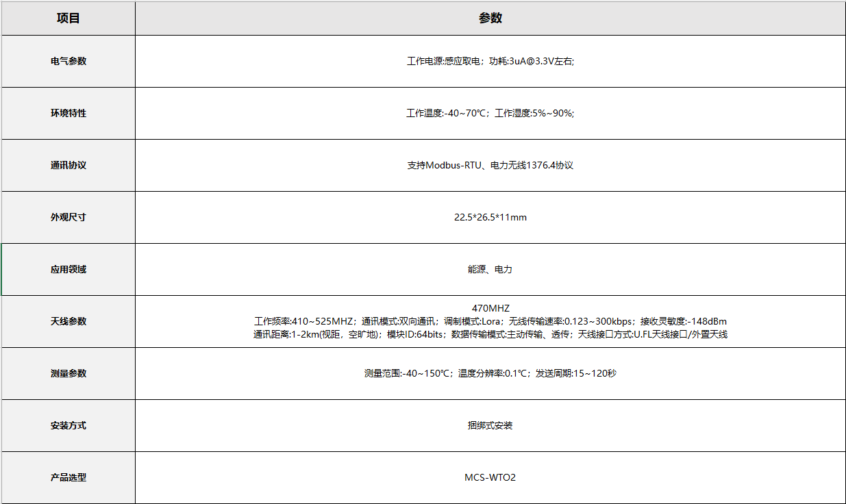Click the 环境特性 row label
This screenshot has width=846, height=504.
(69, 113)
